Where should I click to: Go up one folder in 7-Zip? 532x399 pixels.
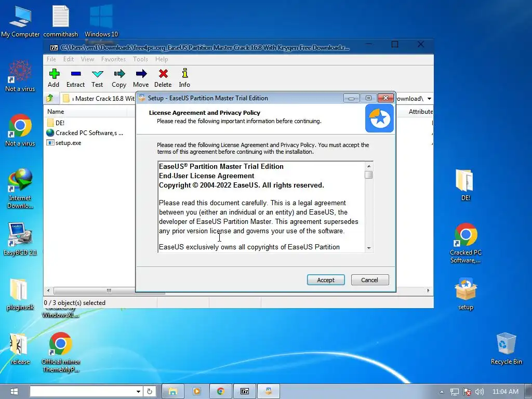50,98
